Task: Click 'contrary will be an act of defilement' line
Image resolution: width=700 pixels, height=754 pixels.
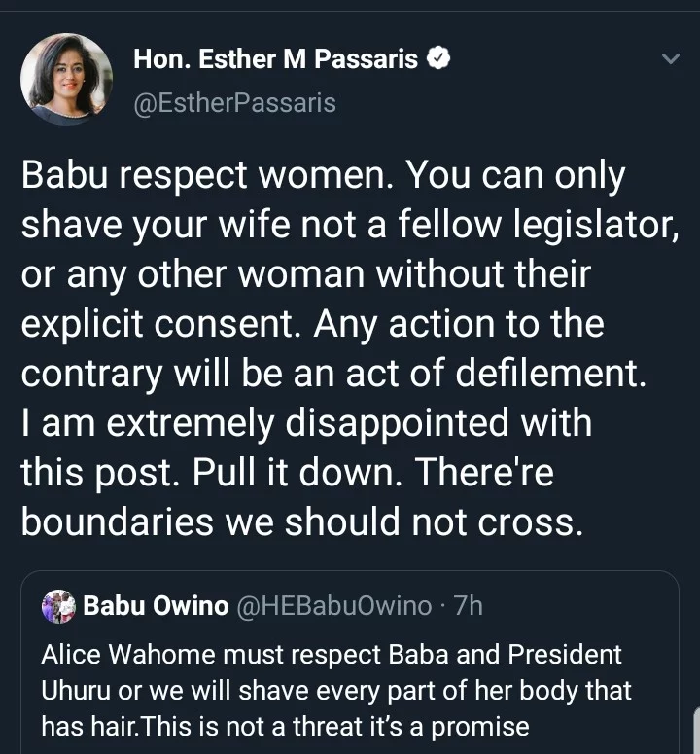Action: click(332, 374)
